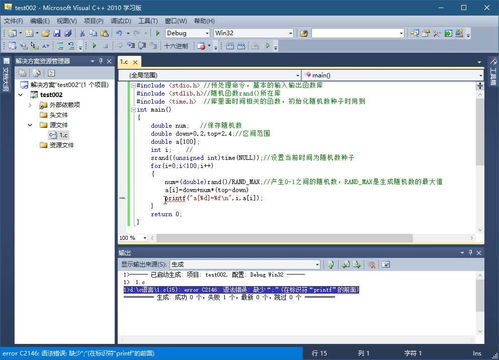Open the Toolbox side tab at right edge
Viewport: 499px width, 360px height.
click(493, 73)
